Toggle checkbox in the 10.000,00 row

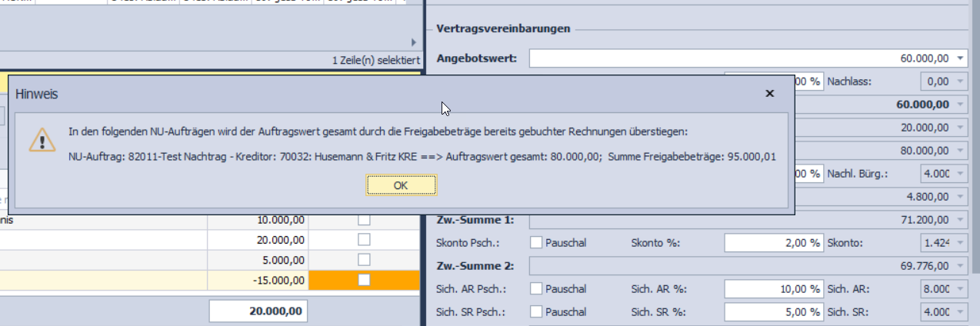(364, 221)
